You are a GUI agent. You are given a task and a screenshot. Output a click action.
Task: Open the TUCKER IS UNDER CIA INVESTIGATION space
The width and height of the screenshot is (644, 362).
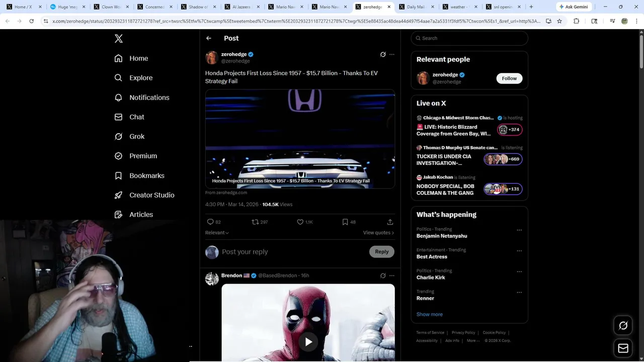[444, 160]
